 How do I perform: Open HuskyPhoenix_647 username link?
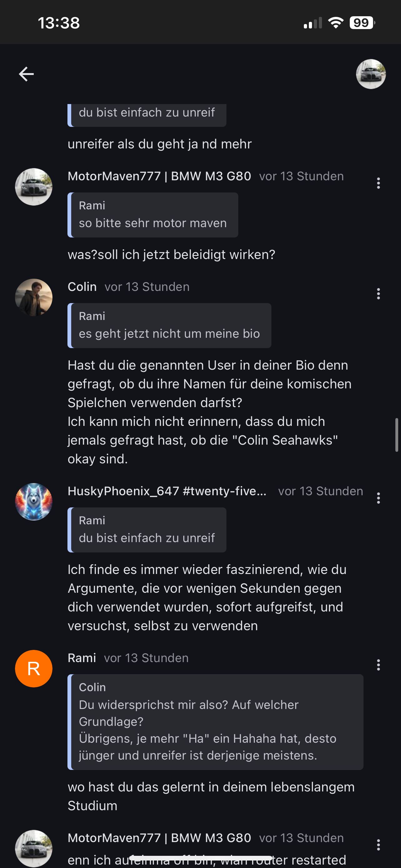pos(167,491)
